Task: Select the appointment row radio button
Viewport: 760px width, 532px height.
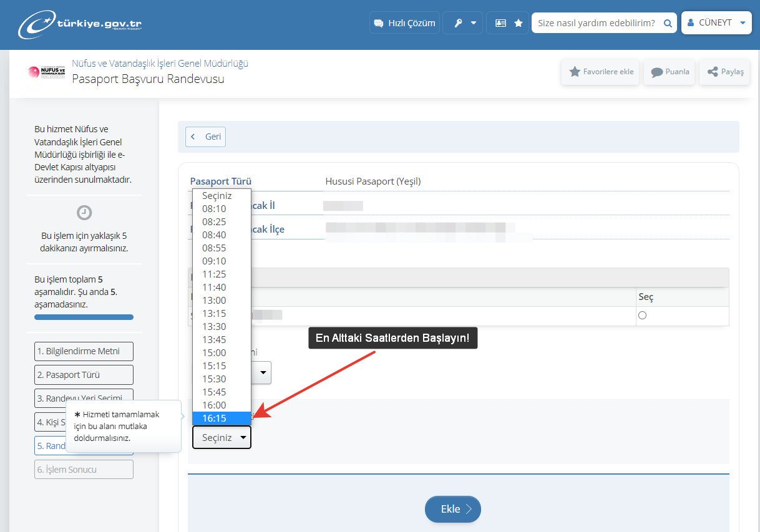Action: [643, 316]
